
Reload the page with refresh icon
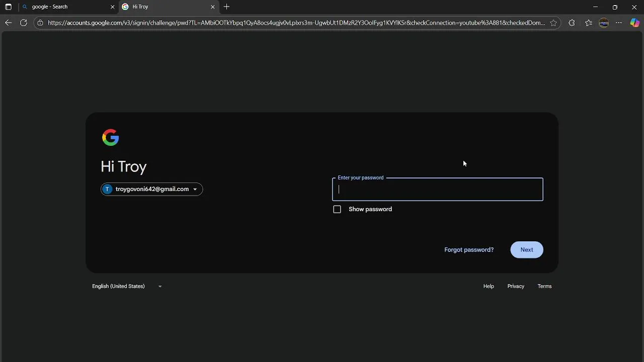click(23, 23)
